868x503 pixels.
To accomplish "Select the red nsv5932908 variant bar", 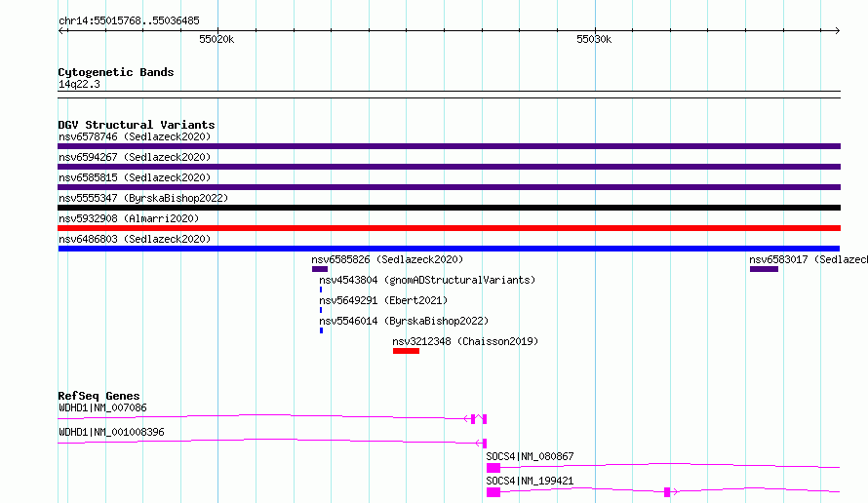I will 449,228.
